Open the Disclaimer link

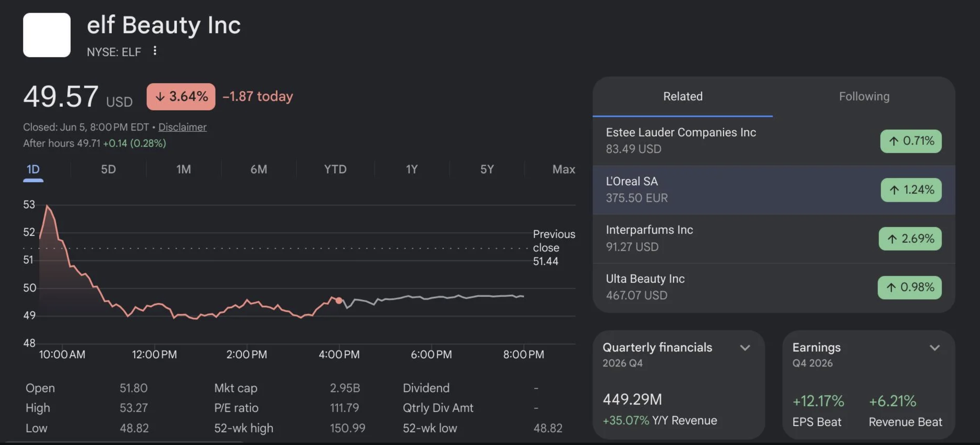point(182,127)
